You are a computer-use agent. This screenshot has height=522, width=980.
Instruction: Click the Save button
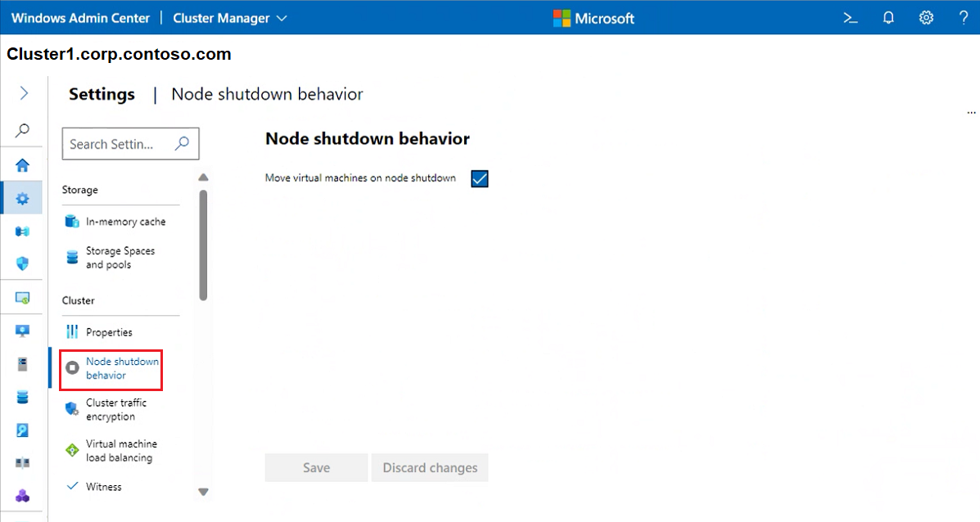click(316, 468)
